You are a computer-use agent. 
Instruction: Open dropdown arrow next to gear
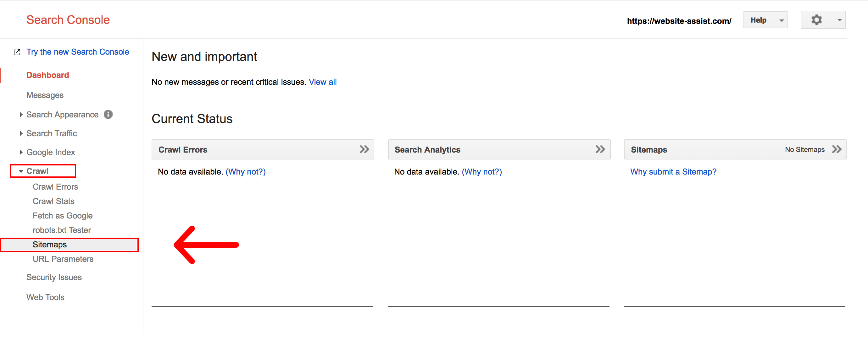coord(839,20)
